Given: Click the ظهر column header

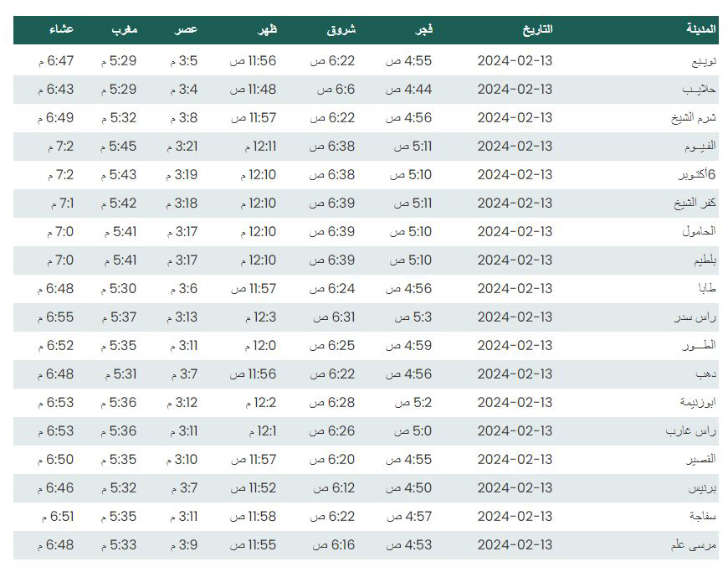Looking at the screenshot, I should pos(268,30).
